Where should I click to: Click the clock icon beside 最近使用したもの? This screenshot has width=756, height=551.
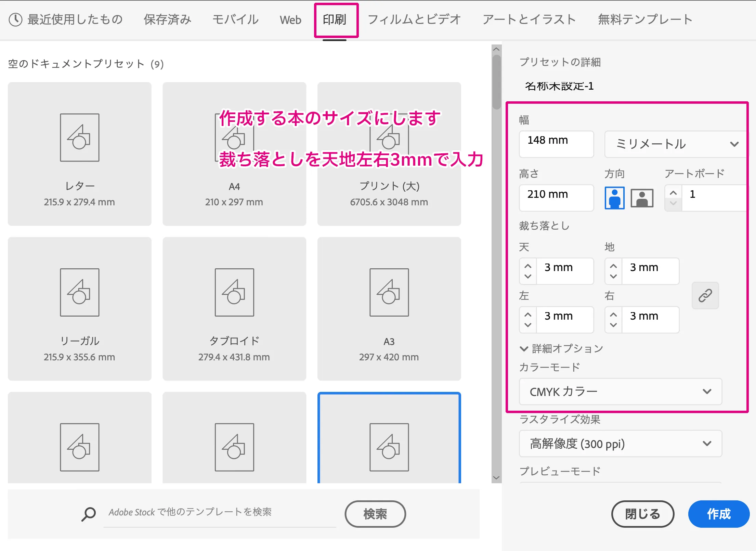tap(15, 20)
